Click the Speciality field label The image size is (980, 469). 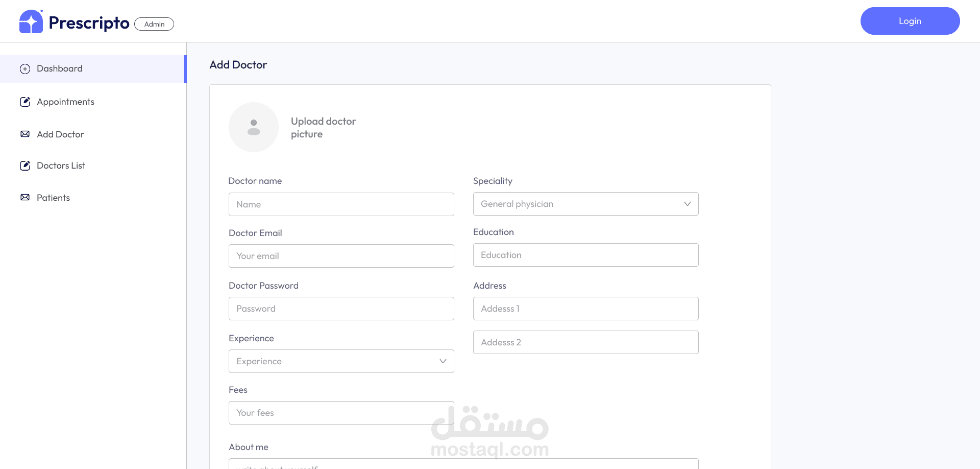[493, 181]
